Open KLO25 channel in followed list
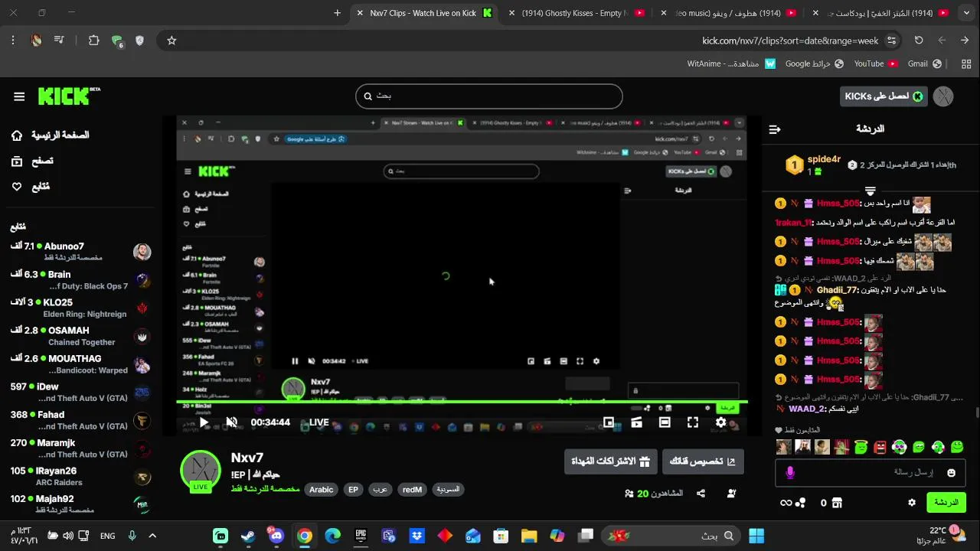This screenshot has width=980, height=551. 80,308
